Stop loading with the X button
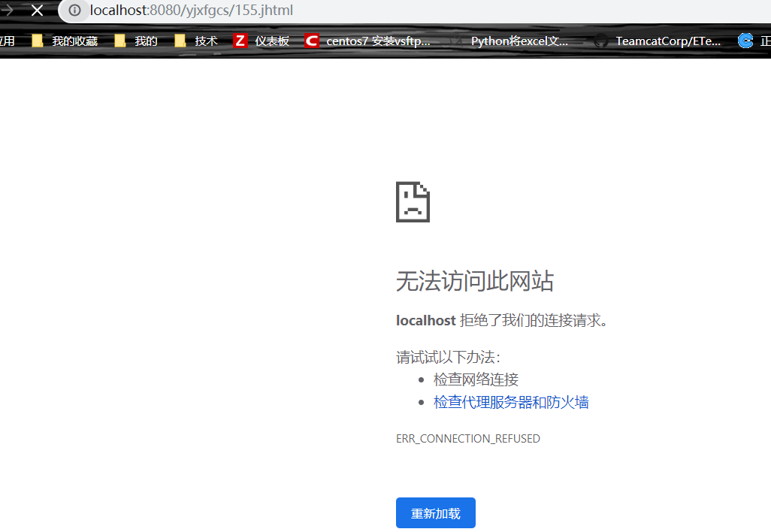This screenshot has height=532, width=771. 37,10
